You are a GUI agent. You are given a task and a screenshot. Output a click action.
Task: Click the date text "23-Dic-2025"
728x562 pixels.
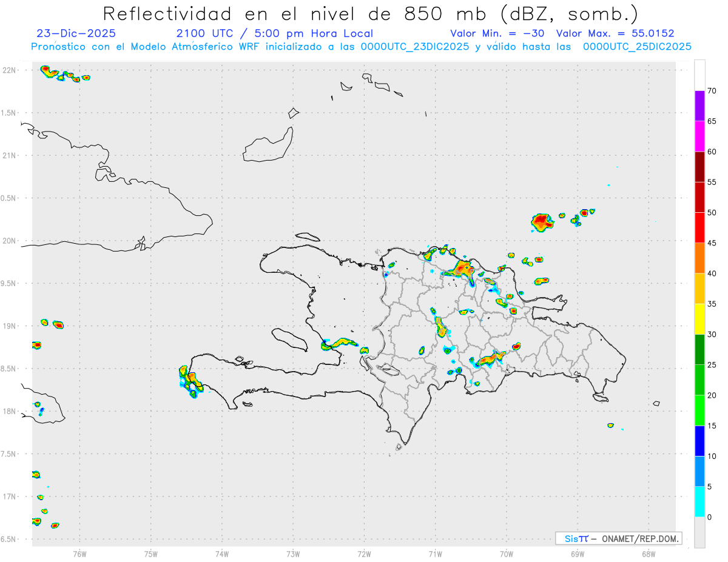coord(76,33)
